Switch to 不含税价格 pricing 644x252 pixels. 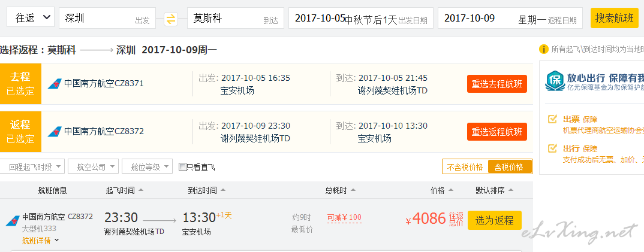tap(465, 167)
